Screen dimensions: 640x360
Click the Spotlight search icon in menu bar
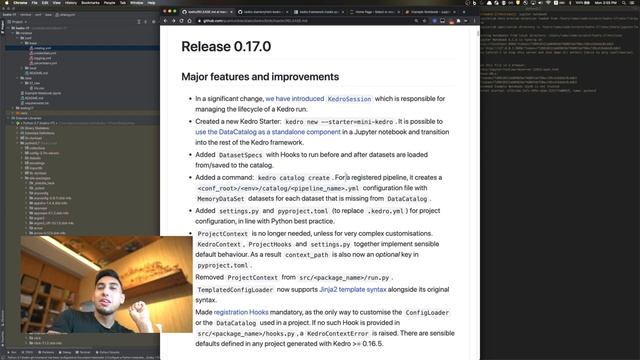pyautogui.click(x=624, y=3)
